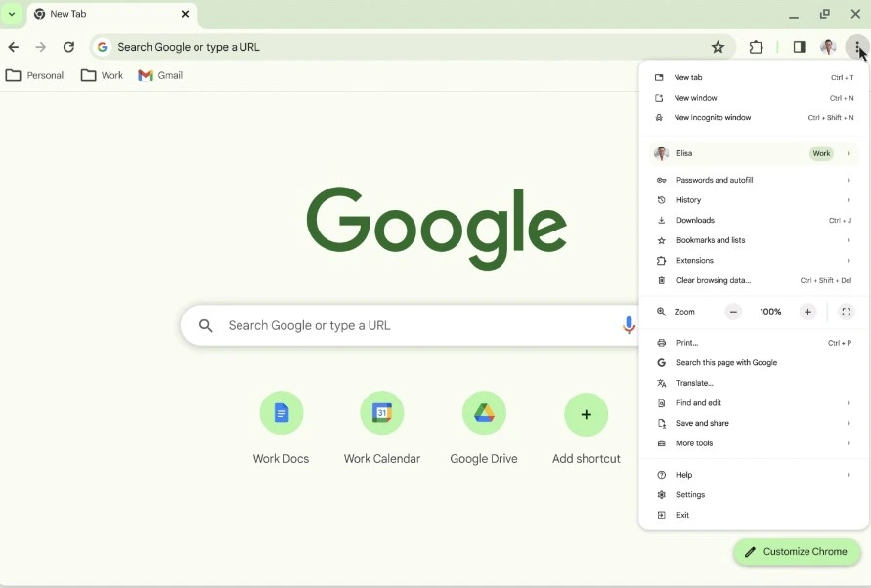871x588 pixels.
Task: Click the Customize Chrome button
Action: [x=797, y=551]
